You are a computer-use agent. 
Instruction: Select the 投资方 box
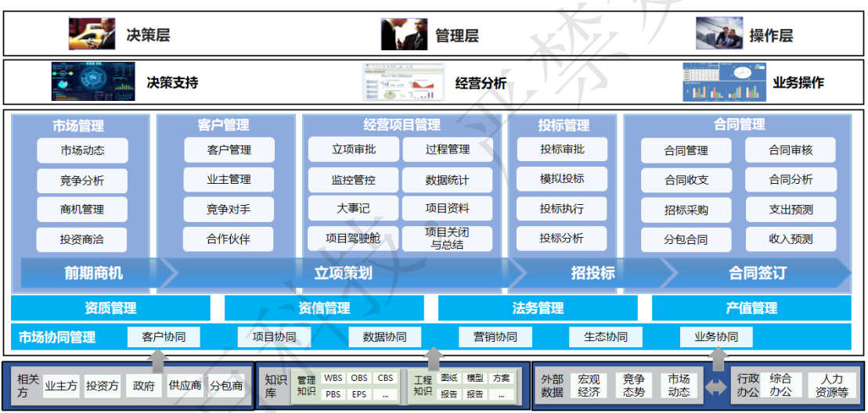point(103,386)
